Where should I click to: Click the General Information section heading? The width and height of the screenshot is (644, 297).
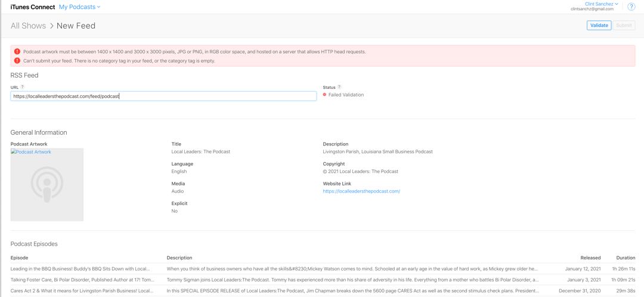[x=39, y=132]
